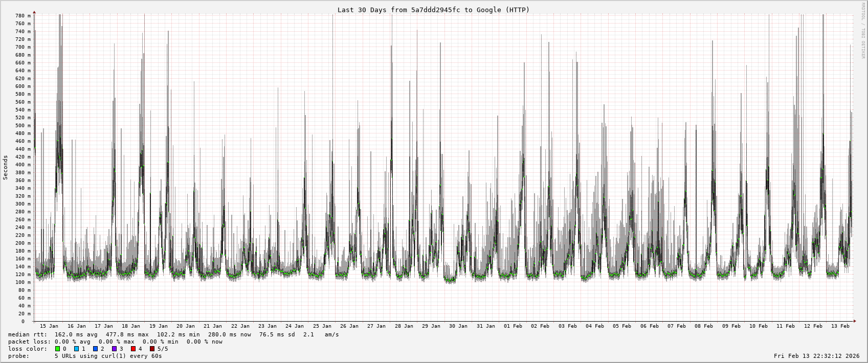The image size is (868, 363).
Task: Click the '15 Jan' date label
Action: click(49, 326)
